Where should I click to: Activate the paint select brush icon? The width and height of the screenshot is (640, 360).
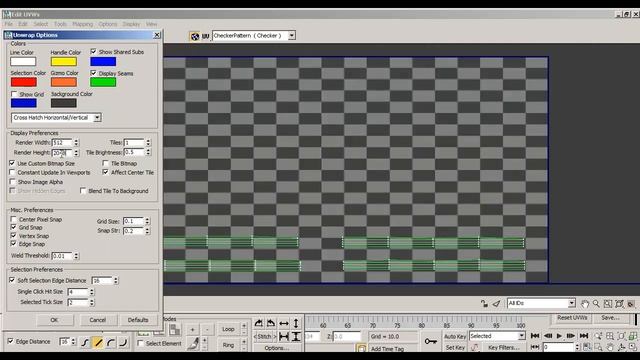[193, 344]
